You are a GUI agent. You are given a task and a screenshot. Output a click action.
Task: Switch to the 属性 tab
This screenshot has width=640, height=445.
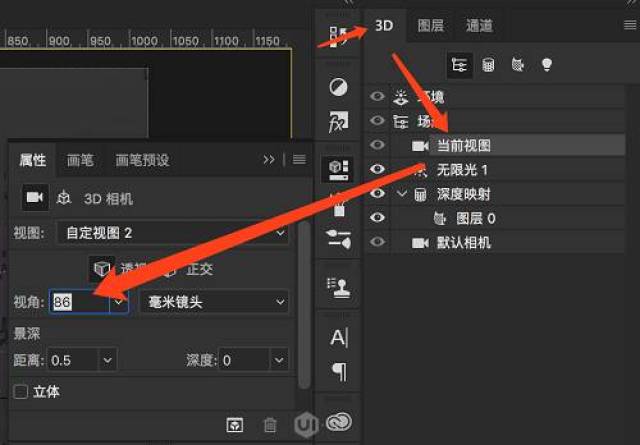33,160
